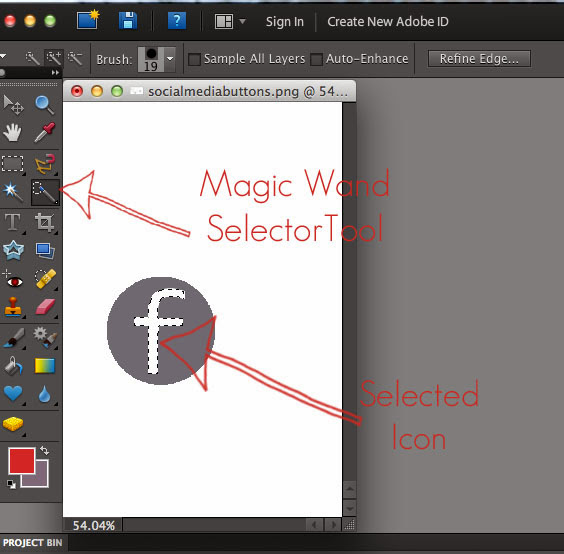Viewport: 564px width, 554px height.
Task: Enable Sample All Layers checkbox
Action: 194,59
